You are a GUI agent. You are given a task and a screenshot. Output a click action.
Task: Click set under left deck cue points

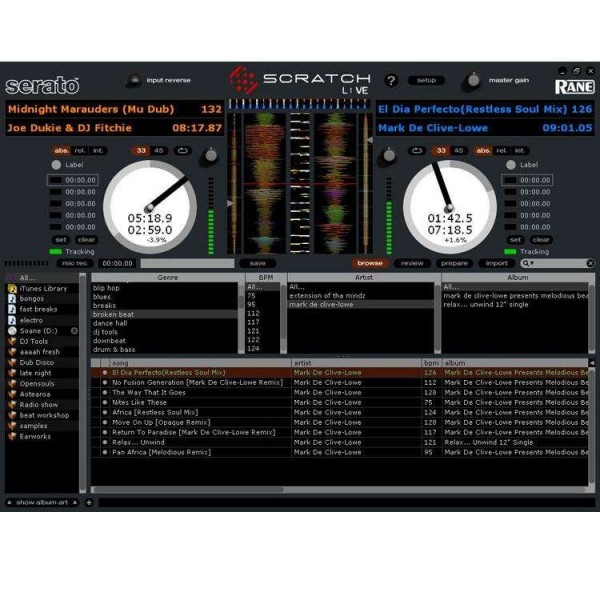[61, 240]
